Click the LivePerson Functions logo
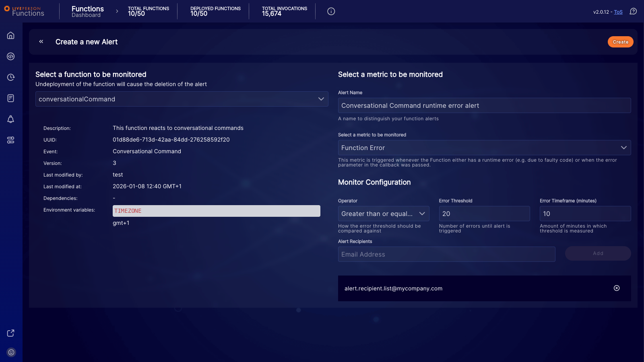 tap(25, 11)
